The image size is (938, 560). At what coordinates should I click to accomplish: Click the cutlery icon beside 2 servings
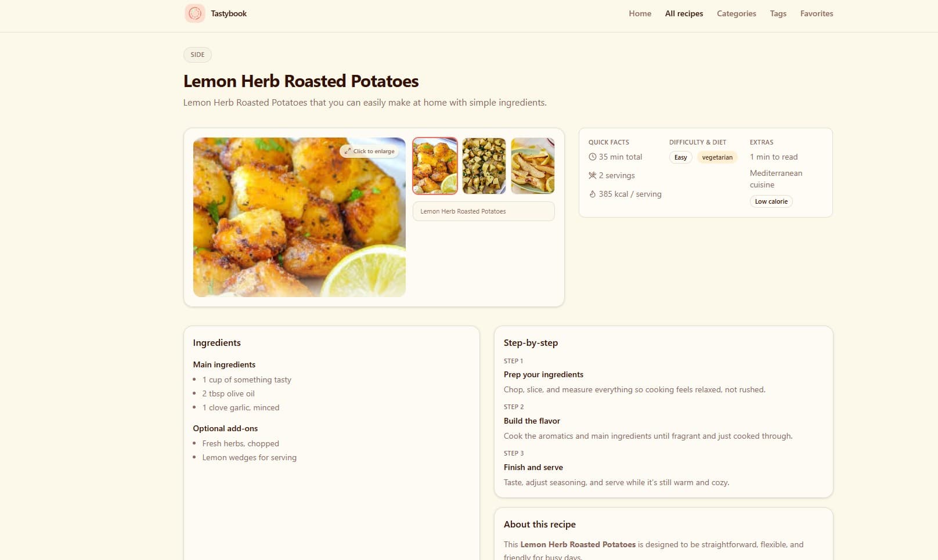[593, 175]
